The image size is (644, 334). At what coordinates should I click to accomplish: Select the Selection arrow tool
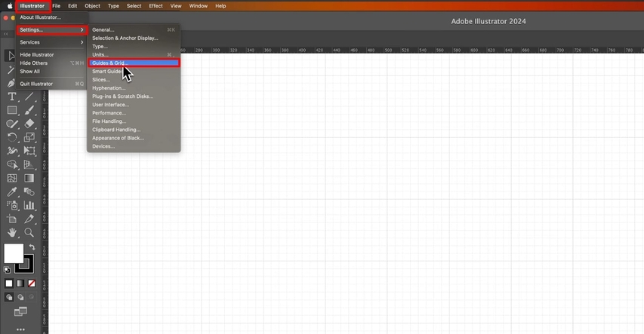pyautogui.click(x=11, y=56)
